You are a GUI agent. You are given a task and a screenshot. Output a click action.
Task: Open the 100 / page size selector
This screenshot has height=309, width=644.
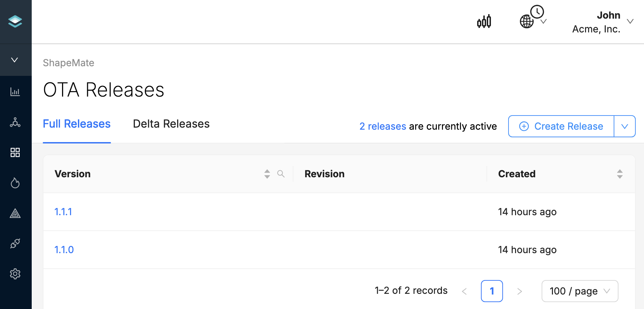[580, 291]
